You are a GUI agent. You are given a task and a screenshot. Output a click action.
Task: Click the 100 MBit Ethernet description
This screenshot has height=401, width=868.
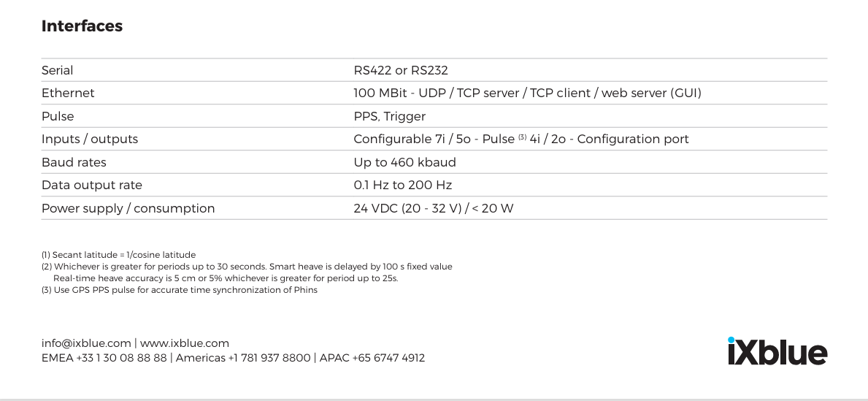pyautogui.click(x=528, y=93)
